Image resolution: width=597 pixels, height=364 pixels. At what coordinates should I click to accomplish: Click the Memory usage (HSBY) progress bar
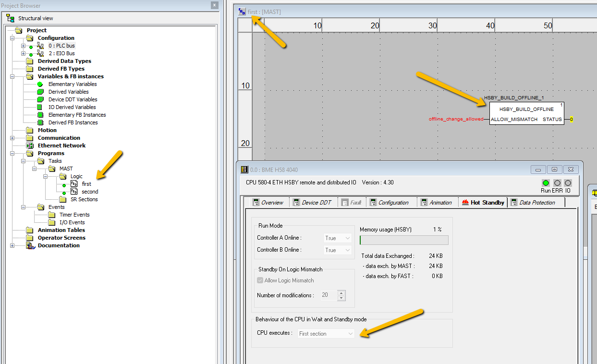(x=404, y=240)
